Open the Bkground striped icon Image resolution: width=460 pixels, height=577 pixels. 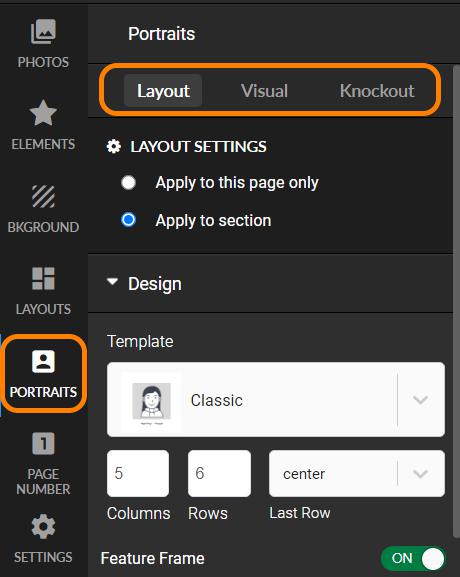coord(43,197)
